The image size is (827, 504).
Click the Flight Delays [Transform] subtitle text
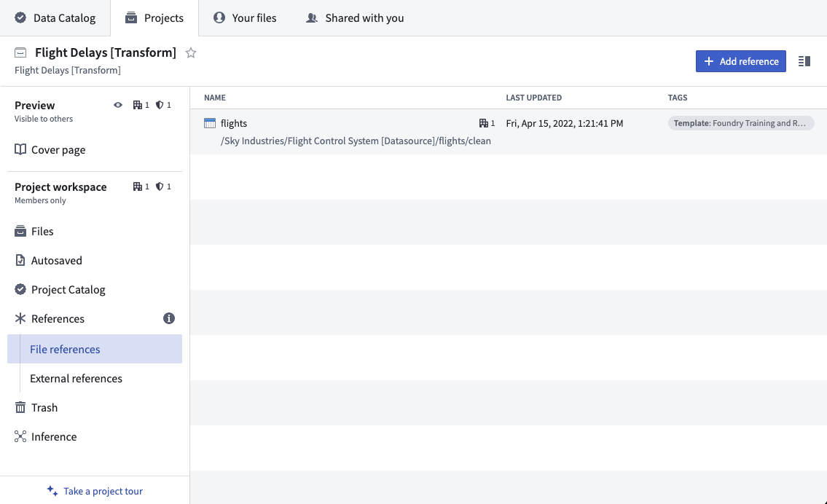[x=68, y=70]
